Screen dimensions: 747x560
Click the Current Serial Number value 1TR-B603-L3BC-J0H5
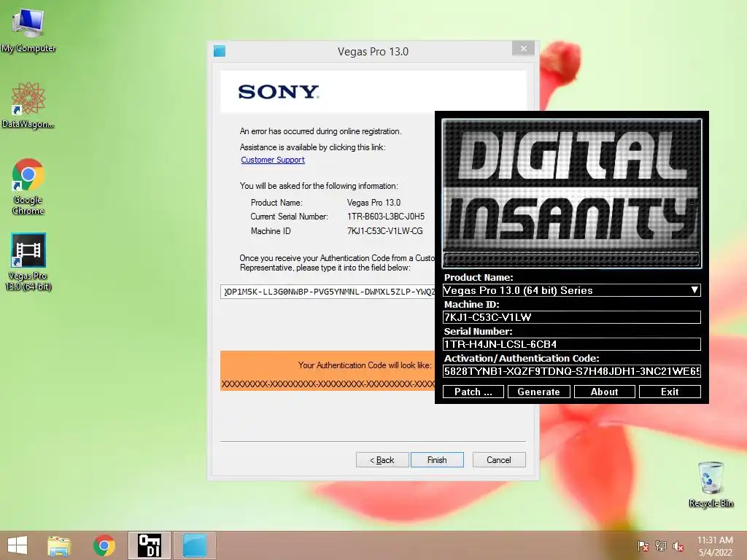coord(385,217)
